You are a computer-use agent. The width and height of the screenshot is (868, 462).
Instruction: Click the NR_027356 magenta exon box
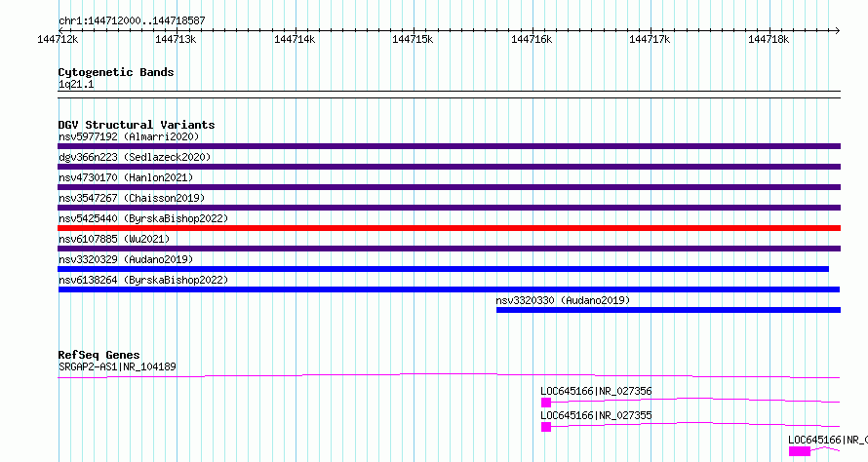point(546,403)
